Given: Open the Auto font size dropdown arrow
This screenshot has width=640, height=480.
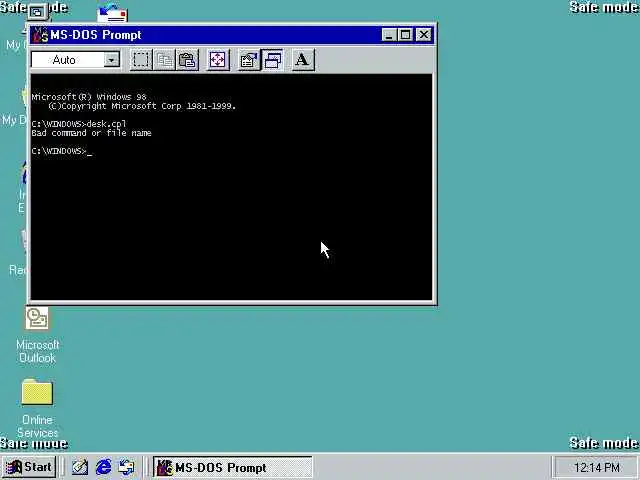Looking at the screenshot, I should (111, 60).
